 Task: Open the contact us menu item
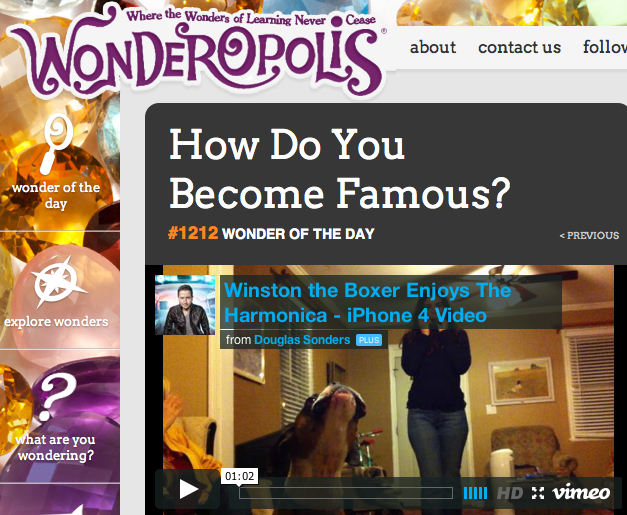(519, 48)
